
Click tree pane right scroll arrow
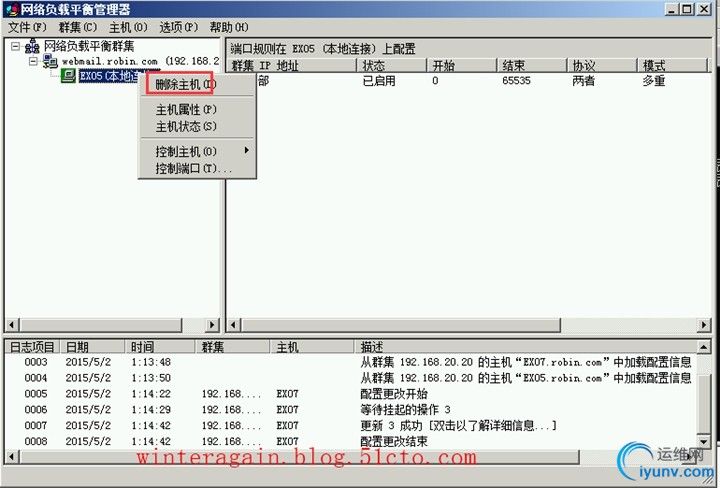coord(212,325)
